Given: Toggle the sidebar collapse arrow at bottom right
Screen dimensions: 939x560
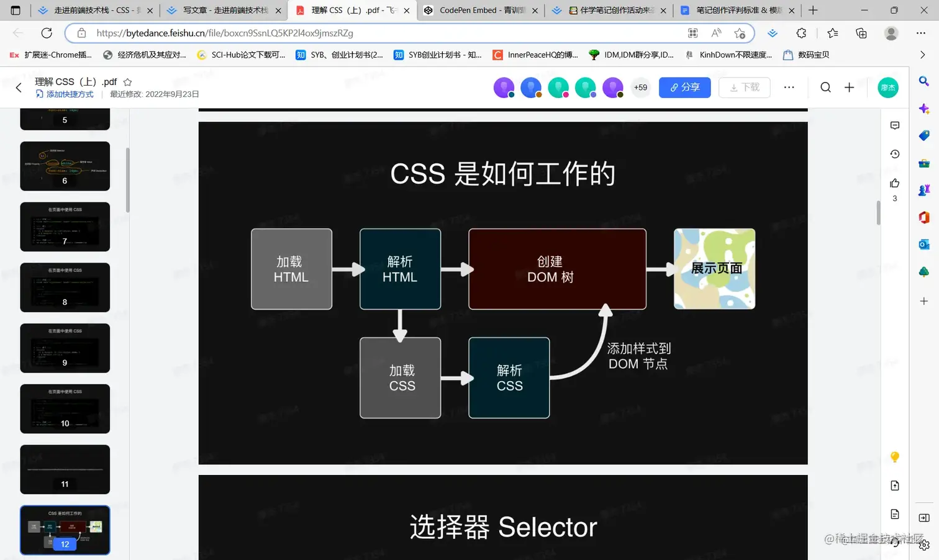Looking at the screenshot, I should (925, 518).
